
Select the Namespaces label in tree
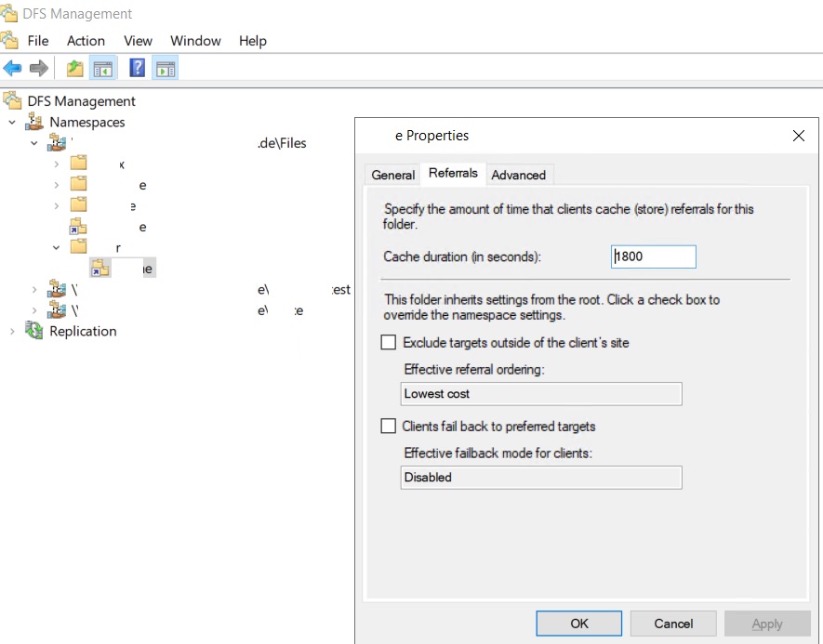87,122
